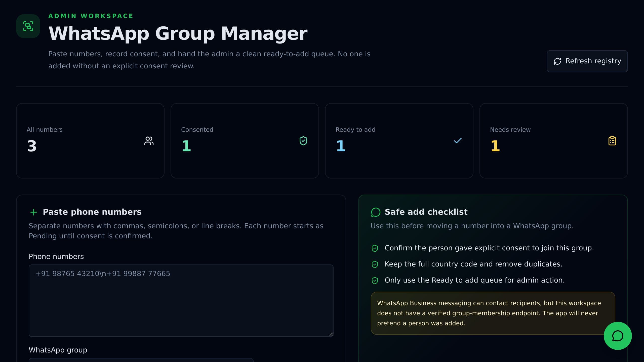Click the people icon in All numbers card

click(x=149, y=141)
